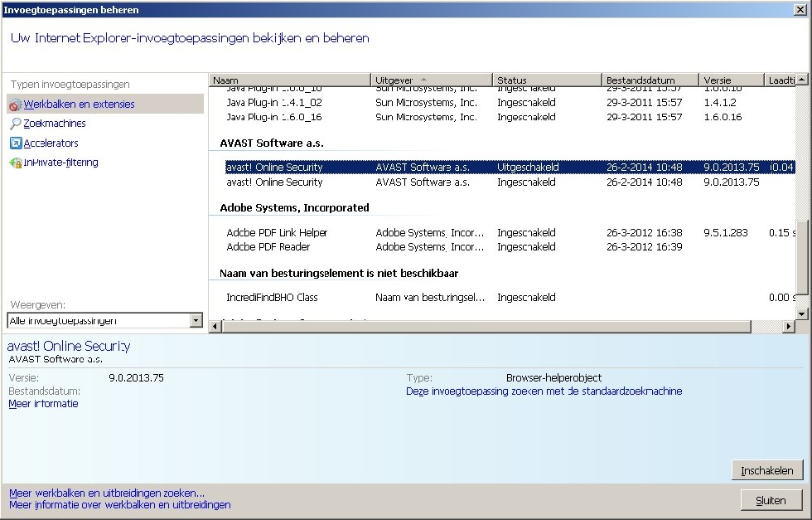Select the Werkbalken en extensies icon
The height and width of the screenshot is (520, 812).
(x=15, y=104)
